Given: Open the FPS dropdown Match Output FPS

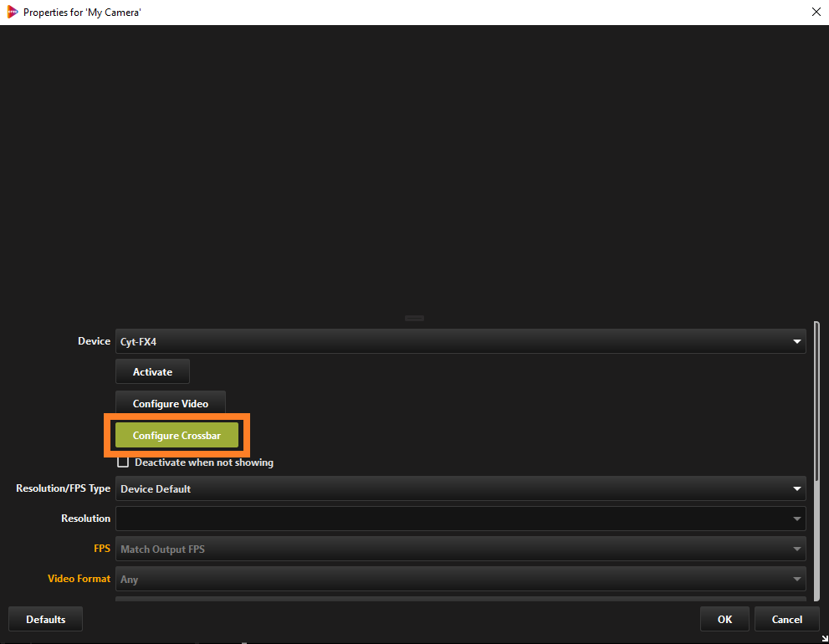Looking at the screenshot, I should click(x=460, y=549).
